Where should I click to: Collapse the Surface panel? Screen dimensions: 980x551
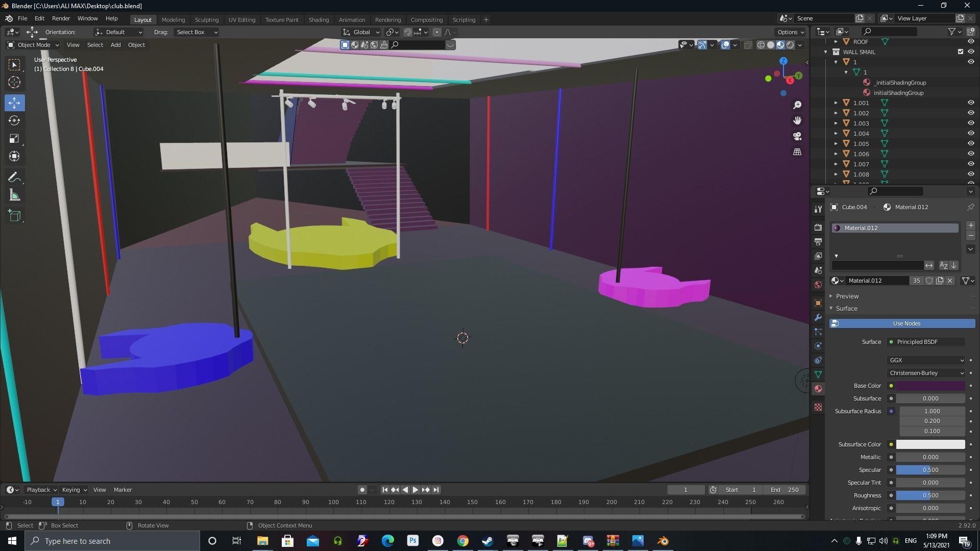point(846,309)
